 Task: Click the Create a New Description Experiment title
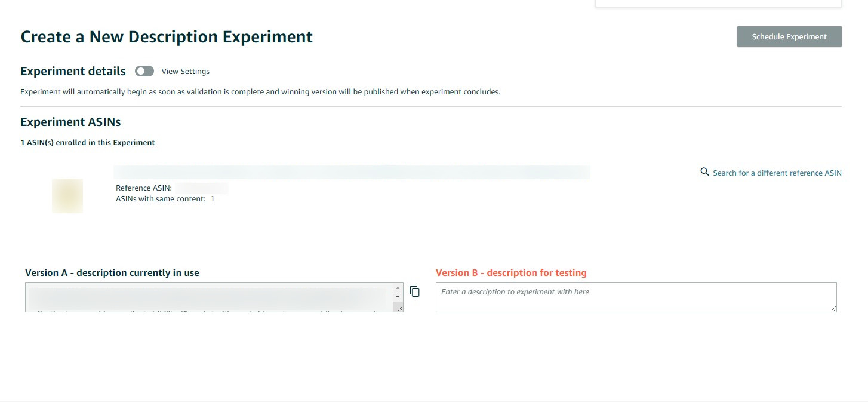click(167, 37)
